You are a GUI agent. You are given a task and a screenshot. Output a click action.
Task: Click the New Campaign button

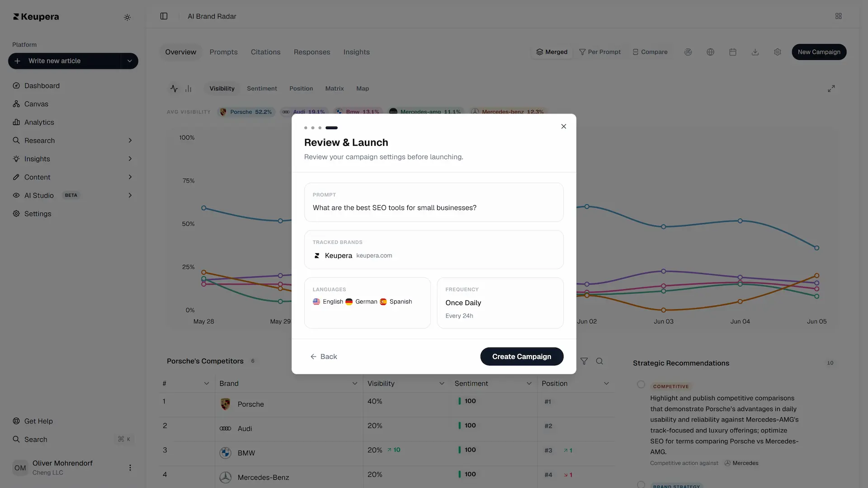pos(819,52)
